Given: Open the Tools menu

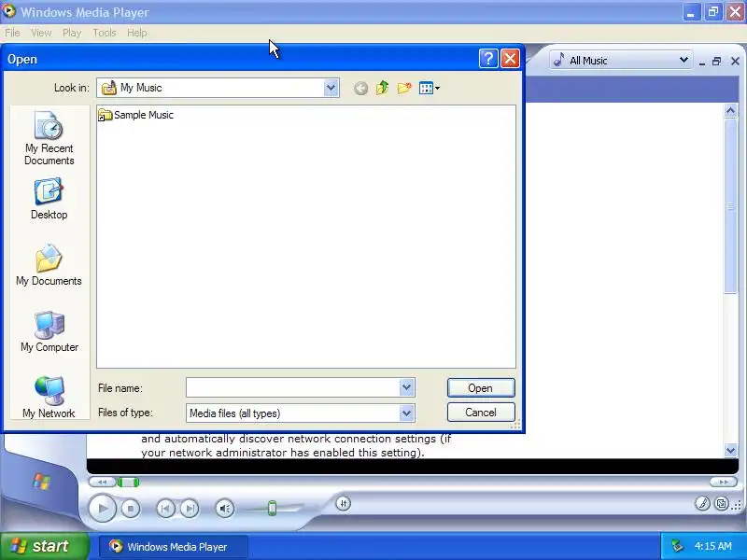Looking at the screenshot, I should pos(105,33).
